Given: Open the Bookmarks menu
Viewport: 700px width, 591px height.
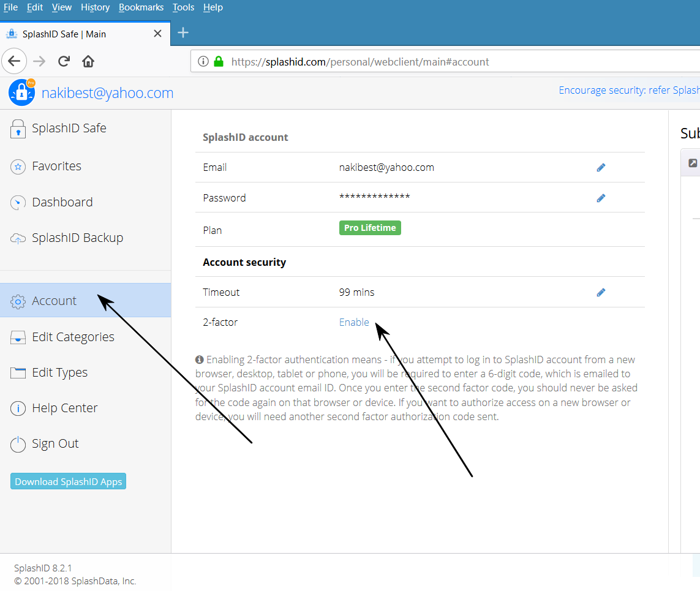Looking at the screenshot, I should 141,7.
